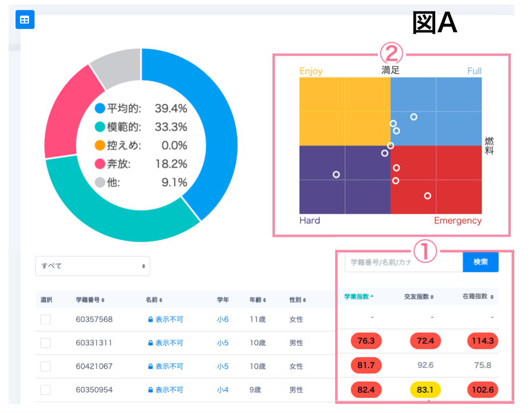532x413 pixels.
Task: Select checkbox for student 60350954
Action: [x=46, y=390]
